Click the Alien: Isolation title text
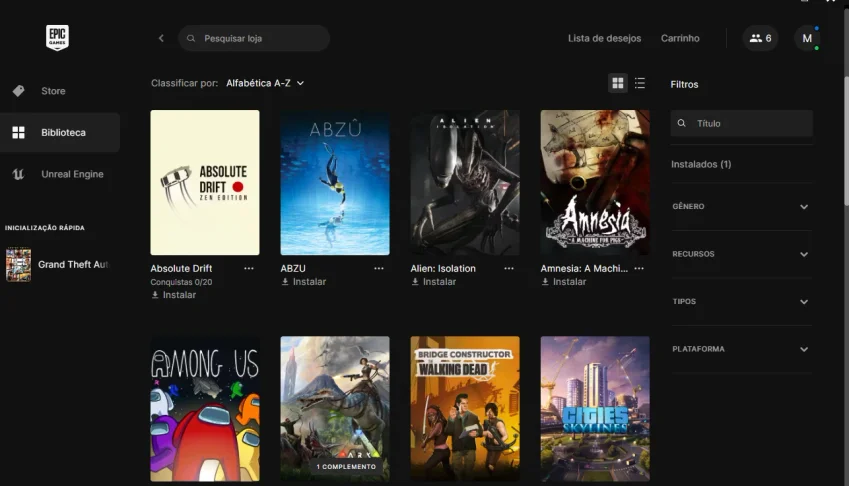 pyautogui.click(x=443, y=268)
